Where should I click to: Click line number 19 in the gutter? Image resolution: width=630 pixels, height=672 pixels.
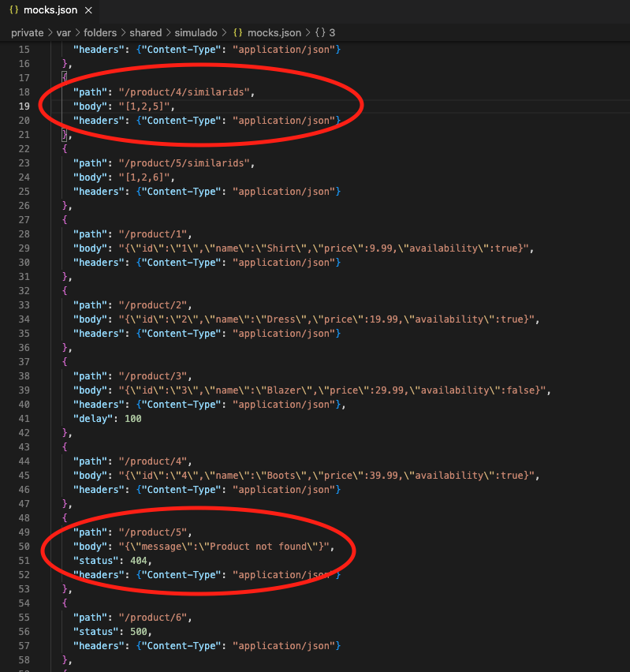click(24, 106)
